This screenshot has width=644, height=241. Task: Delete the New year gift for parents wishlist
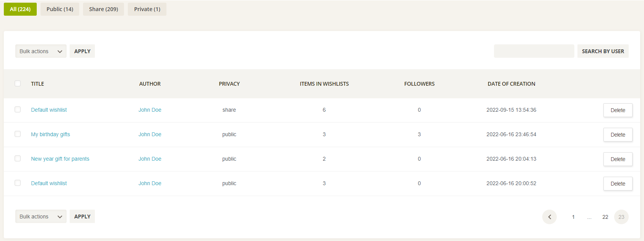[x=618, y=159]
